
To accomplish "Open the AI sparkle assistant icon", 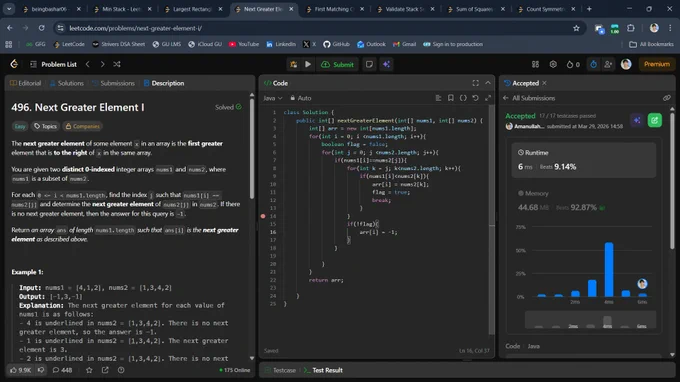I will [x=386, y=64].
